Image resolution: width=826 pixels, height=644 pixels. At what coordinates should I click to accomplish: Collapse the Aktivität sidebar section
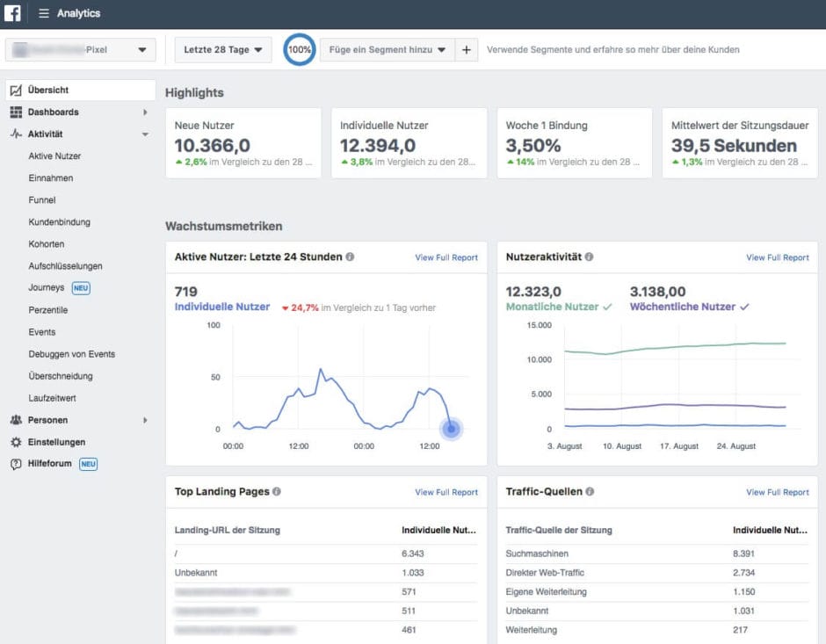coord(145,134)
